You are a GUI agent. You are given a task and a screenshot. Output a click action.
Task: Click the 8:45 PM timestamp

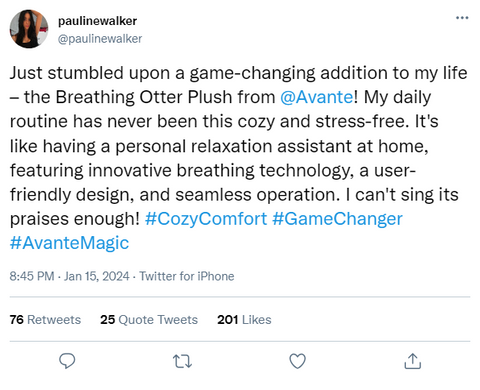32,276
